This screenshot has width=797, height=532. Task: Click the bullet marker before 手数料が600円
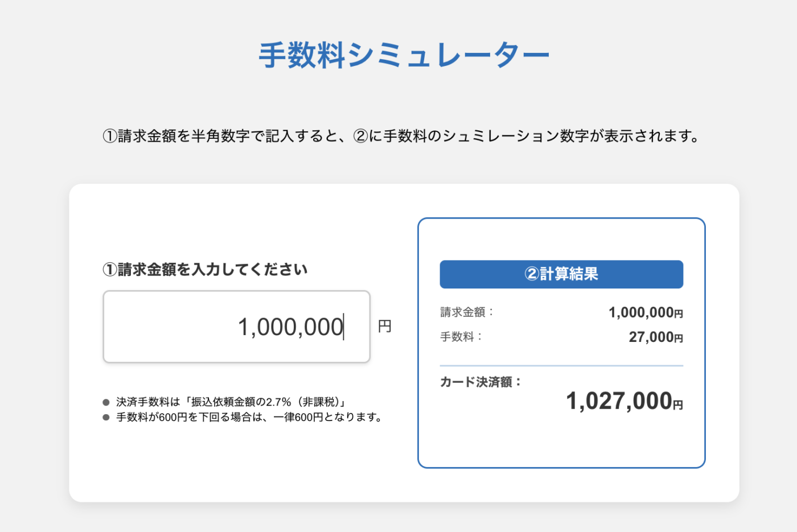pyautogui.click(x=105, y=418)
